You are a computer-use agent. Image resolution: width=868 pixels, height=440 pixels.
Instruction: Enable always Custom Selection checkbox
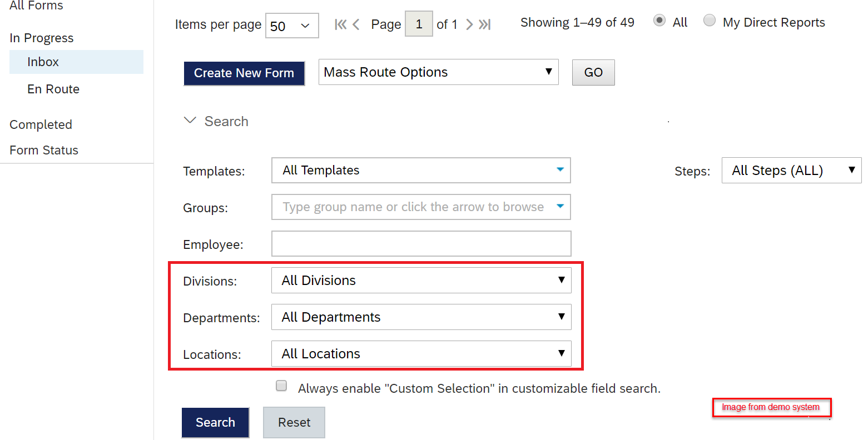tap(281, 386)
